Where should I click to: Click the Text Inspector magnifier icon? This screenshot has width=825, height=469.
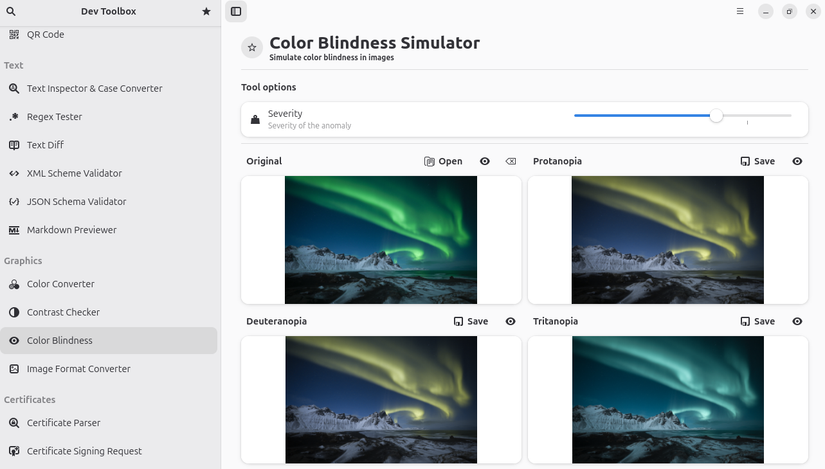[x=14, y=88]
